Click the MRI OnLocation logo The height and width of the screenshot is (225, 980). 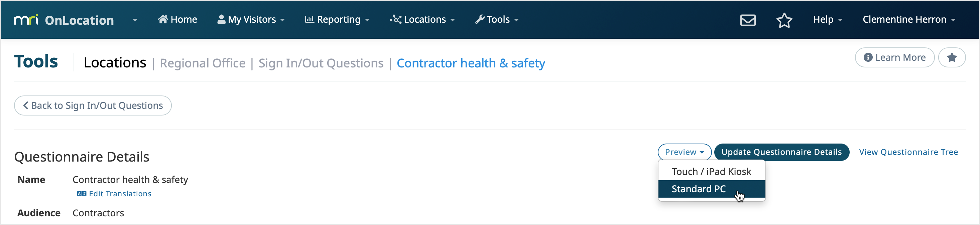pos(64,20)
